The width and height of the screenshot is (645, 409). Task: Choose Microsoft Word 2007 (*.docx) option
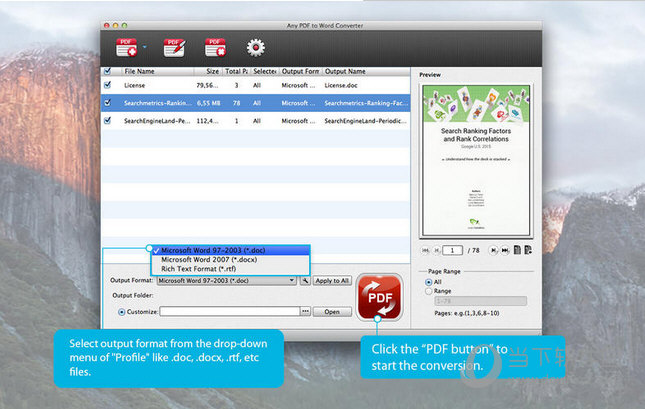(230, 260)
